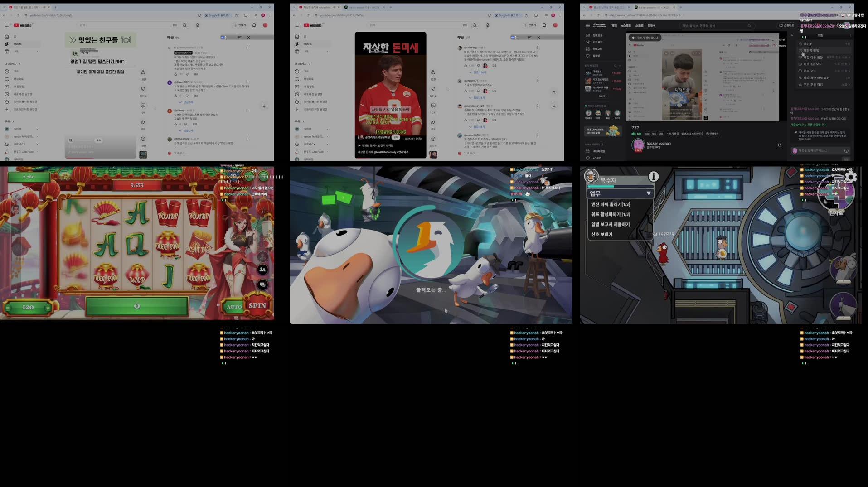Screen dimensions: 868x487
Task: Click the green task progress bar under 복수자
Action: pyautogui.click(x=620, y=186)
